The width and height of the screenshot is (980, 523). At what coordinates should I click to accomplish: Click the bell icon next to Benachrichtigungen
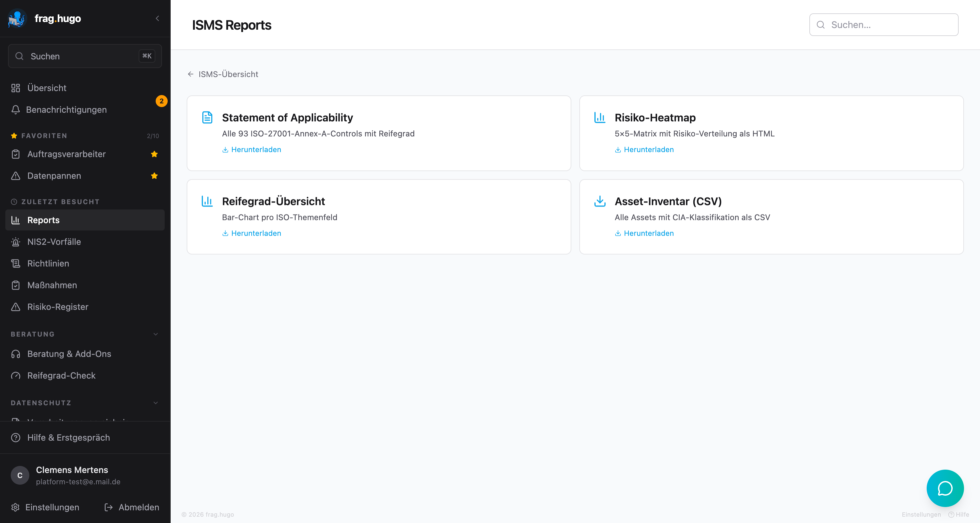16,110
